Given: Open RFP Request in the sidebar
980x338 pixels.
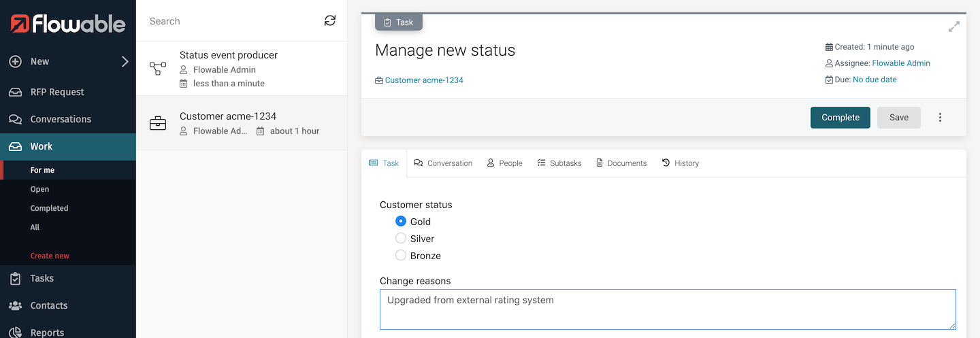Looking at the screenshot, I should tap(56, 92).
